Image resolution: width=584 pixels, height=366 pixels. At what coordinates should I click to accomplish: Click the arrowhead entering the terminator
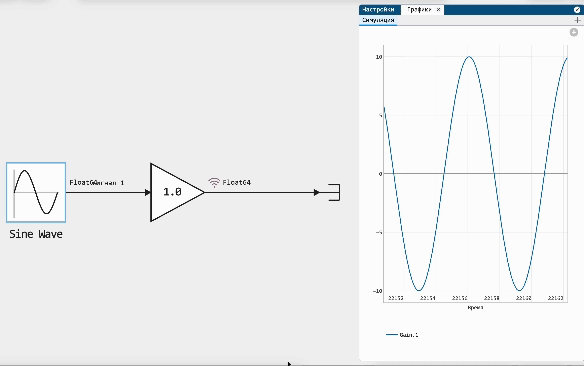(x=317, y=192)
